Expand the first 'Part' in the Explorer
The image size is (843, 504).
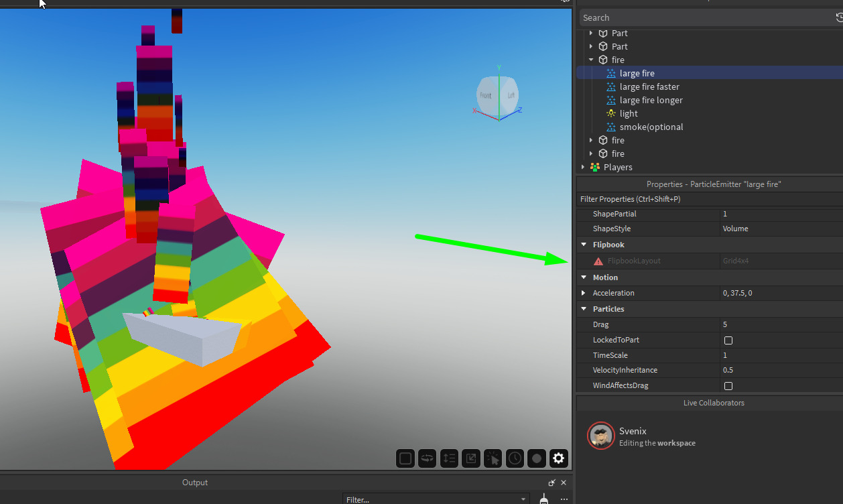[590, 33]
